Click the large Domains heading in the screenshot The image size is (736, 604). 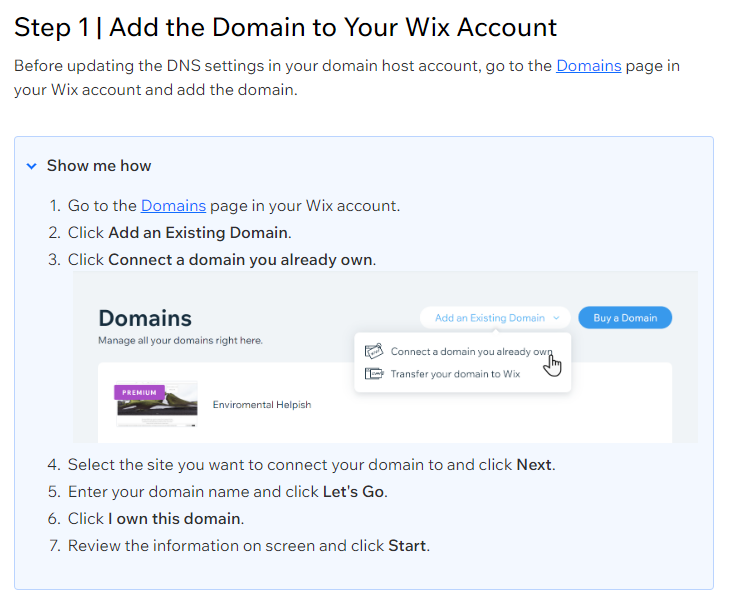(x=145, y=318)
